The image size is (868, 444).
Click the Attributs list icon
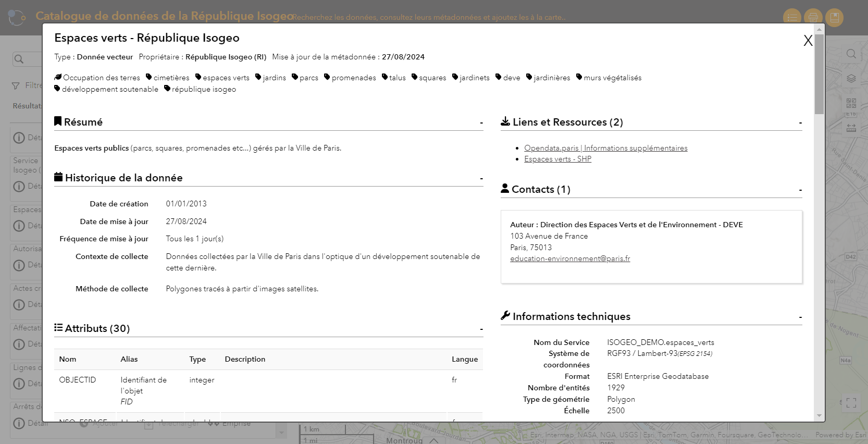click(x=58, y=328)
